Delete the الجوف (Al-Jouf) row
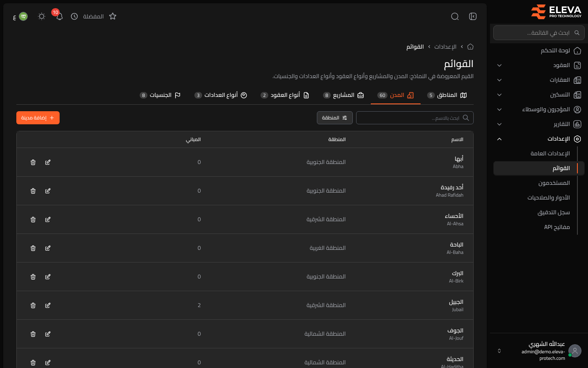The width and height of the screenshot is (588, 368). 33,334
